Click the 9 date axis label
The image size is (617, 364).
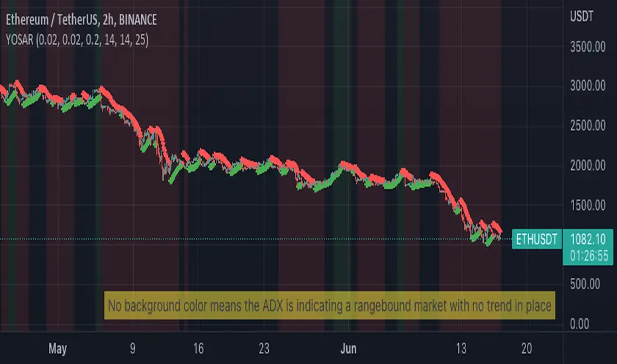(132, 349)
